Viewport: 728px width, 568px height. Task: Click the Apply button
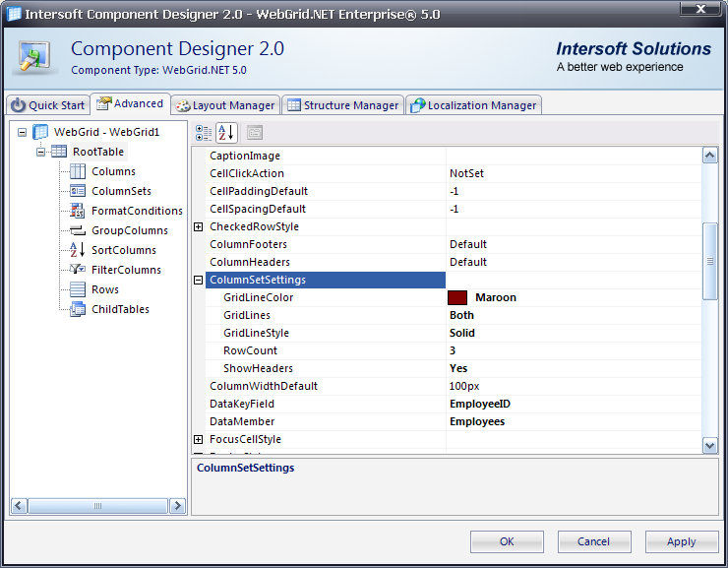681,541
